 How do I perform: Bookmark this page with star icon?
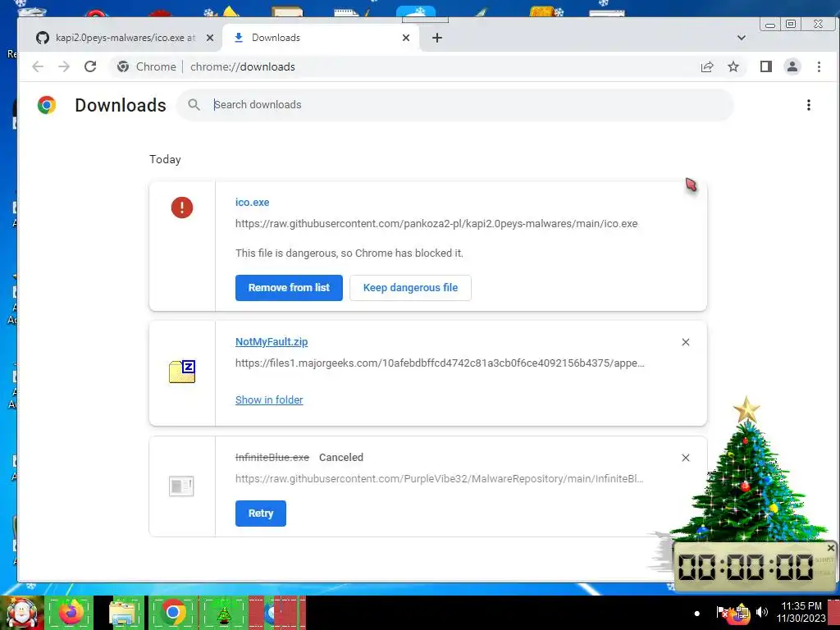tap(733, 66)
